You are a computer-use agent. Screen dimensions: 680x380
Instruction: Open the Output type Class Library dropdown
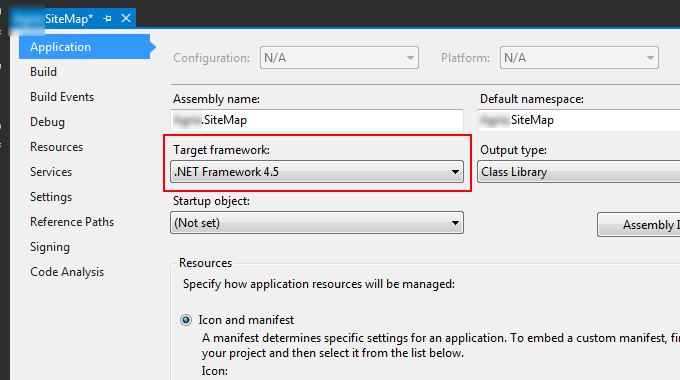(x=579, y=172)
